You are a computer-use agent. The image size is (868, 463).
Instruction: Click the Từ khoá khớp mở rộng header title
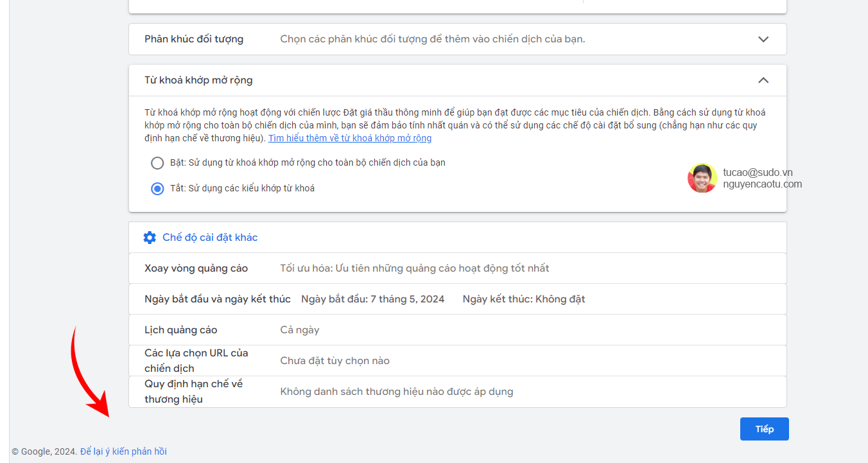198,80
